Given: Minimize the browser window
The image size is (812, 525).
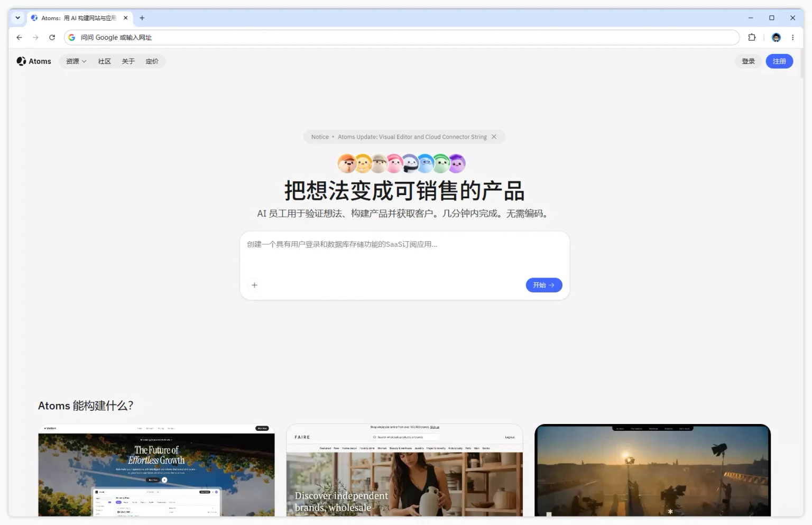Looking at the screenshot, I should click(x=750, y=18).
